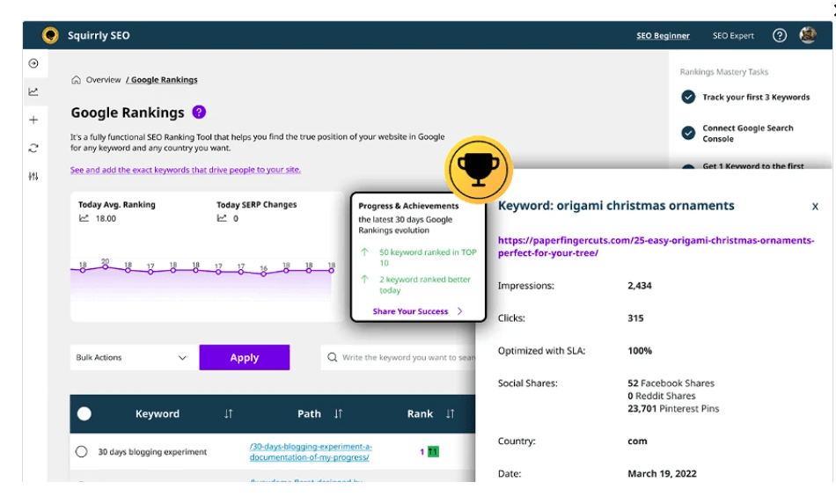This screenshot has width=836, height=504.
Task: Open the paperfingercuts.com origami ornaments URL
Action: point(656,246)
